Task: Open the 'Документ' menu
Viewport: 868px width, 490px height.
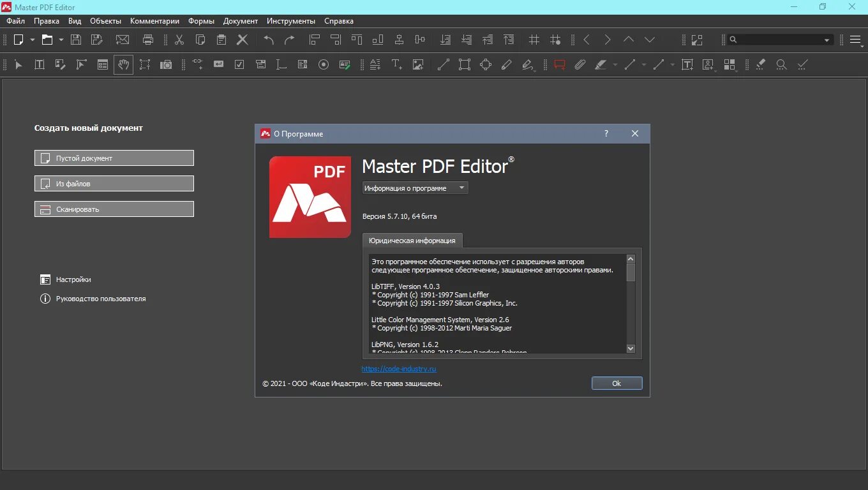Action: pos(241,21)
